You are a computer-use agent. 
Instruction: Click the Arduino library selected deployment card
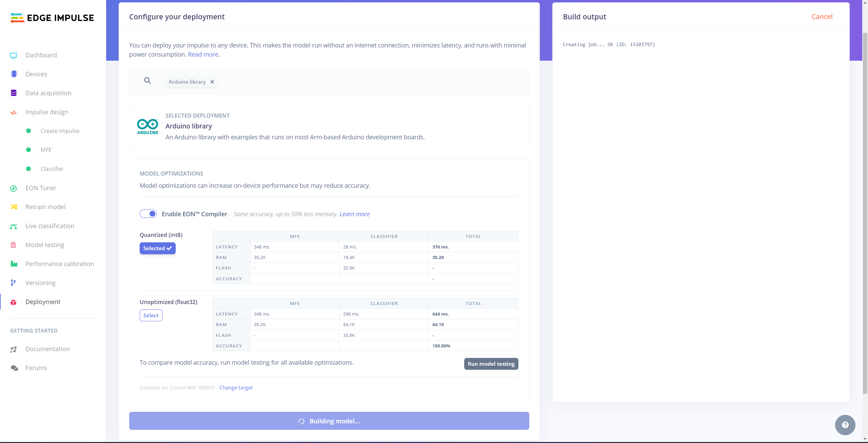click(329, 126)
